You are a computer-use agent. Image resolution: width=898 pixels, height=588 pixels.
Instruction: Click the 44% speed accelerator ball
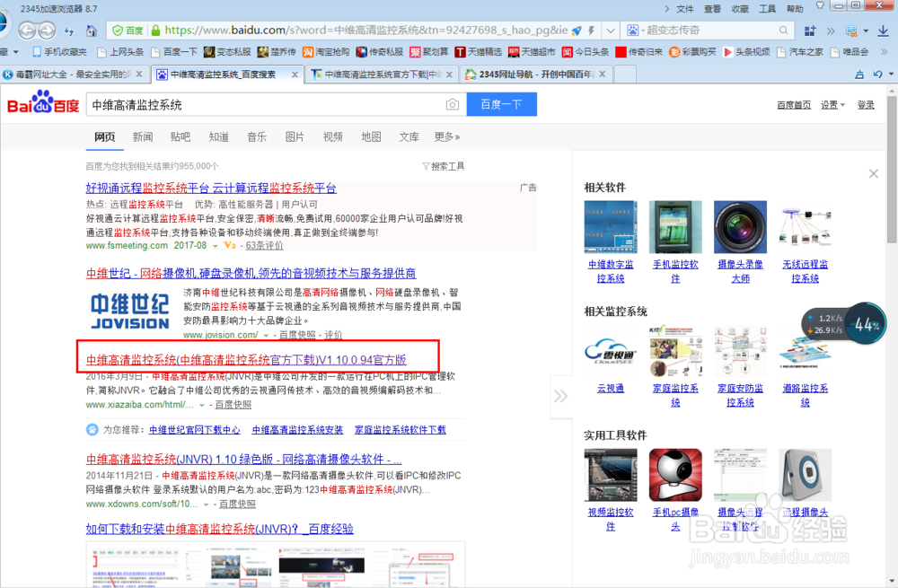pyautogui.click(x=863, y=323)
